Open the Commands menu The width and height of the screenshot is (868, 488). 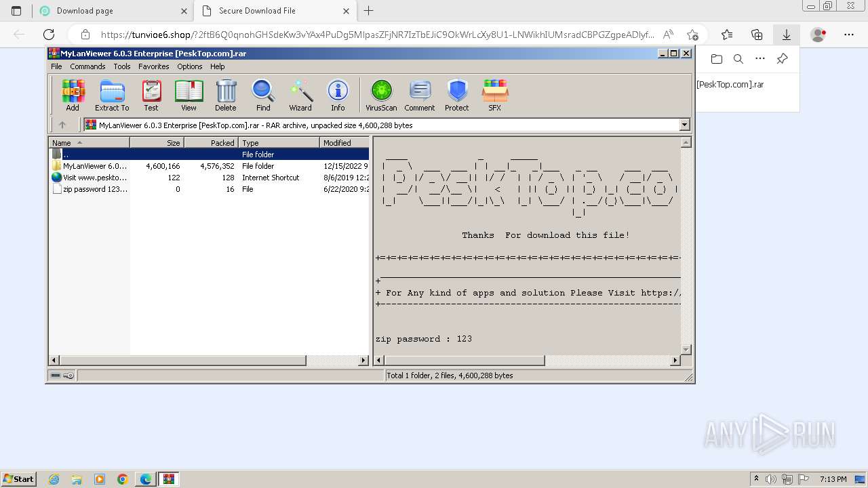pyautogui.click(x=87, y=66)
